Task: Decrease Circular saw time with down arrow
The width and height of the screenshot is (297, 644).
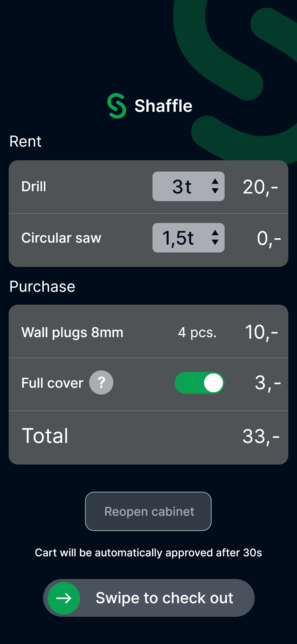Action: [215, 242]
